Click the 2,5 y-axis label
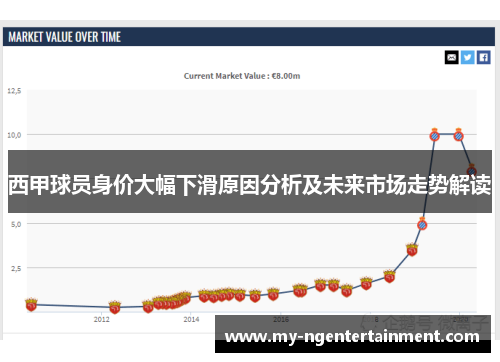The height and width of the screenshot is (362, 500). tap(16, 268)
